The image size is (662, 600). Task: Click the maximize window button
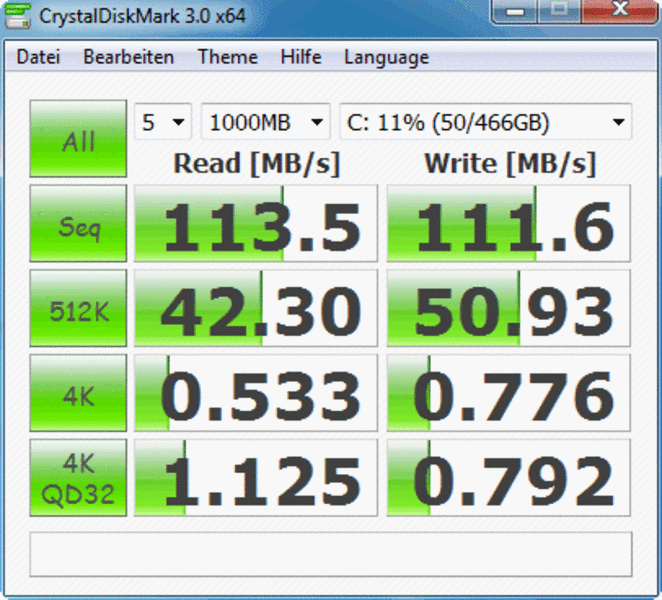559,12
